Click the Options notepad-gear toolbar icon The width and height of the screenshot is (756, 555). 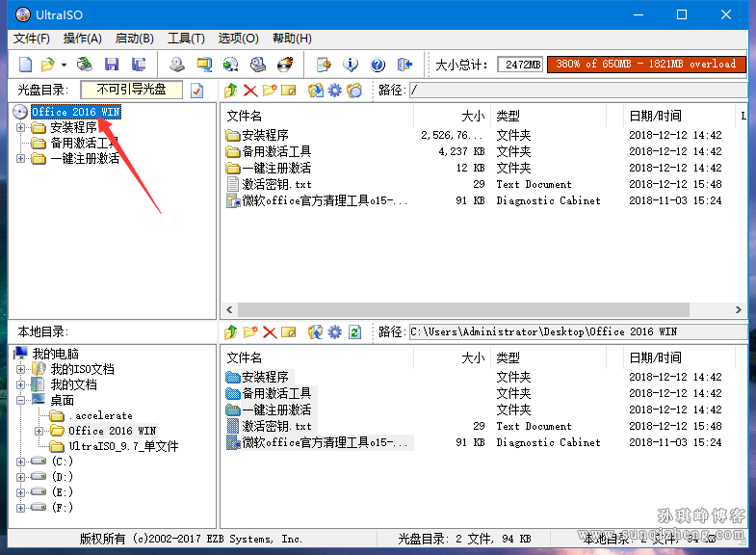click(324, 65)
